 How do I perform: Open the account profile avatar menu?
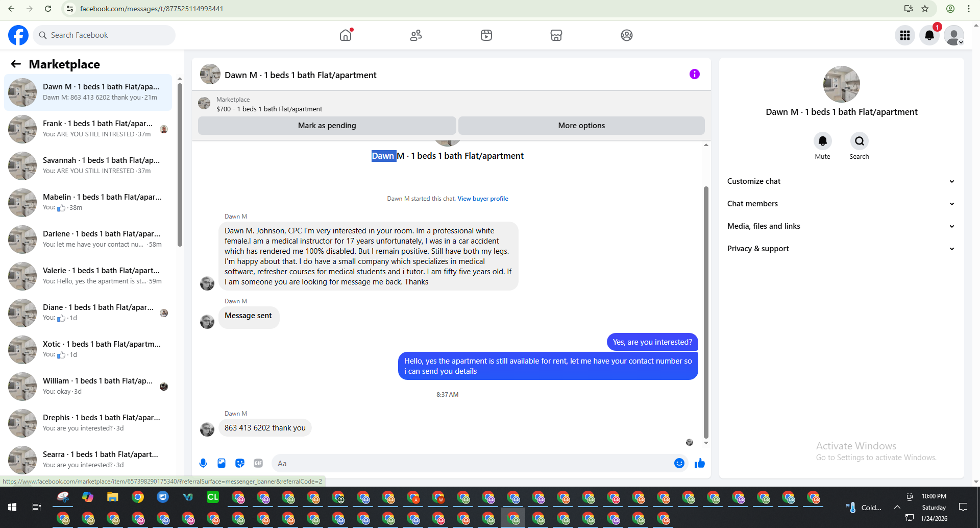(x=954, y=35)
